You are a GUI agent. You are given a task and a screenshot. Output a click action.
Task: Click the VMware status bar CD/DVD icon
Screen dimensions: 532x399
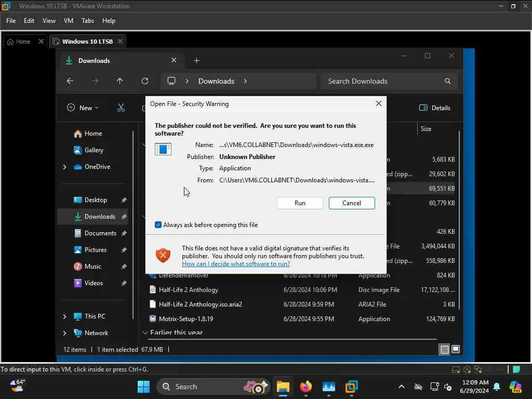pyautogui.click(x=467, y=369)
